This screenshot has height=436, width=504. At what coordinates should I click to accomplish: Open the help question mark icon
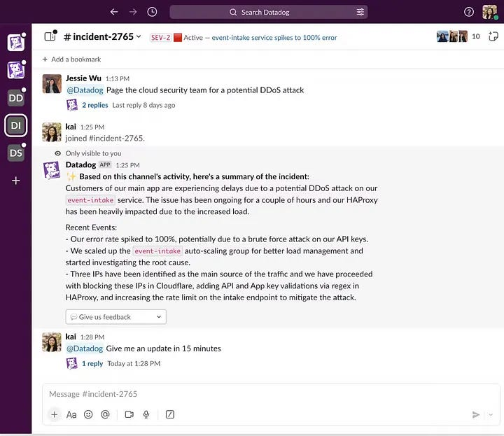(468, 12)
